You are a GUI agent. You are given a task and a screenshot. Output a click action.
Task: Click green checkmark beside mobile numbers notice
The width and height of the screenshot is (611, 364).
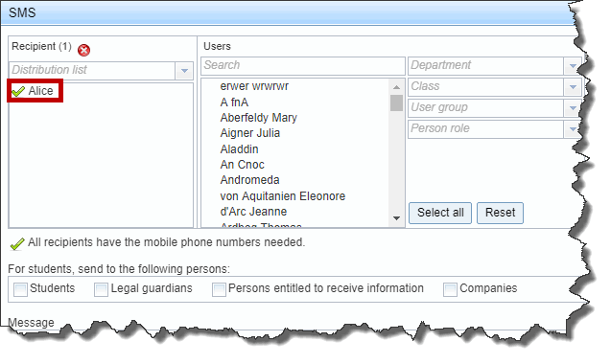pos(17,244)
